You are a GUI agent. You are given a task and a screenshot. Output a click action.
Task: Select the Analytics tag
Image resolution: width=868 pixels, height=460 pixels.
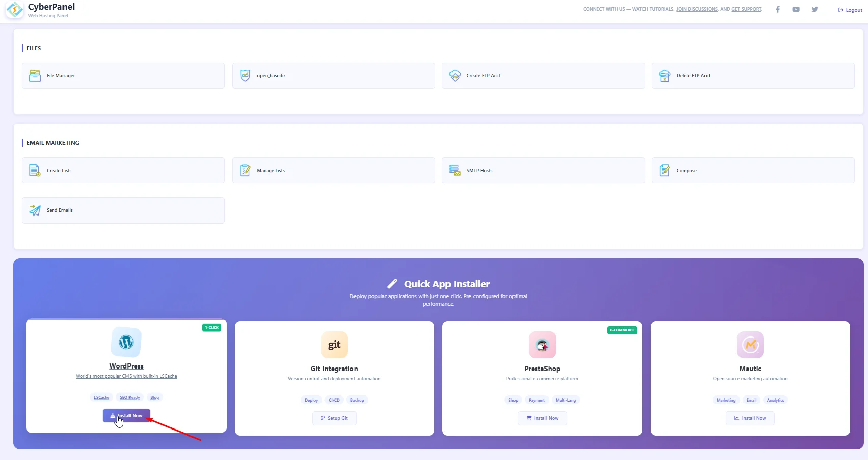coord(776,400)
